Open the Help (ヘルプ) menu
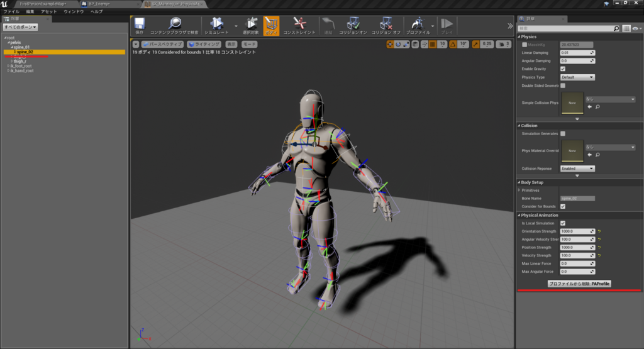The height and width of the screenshot is (349, 644). click(96, 12)
